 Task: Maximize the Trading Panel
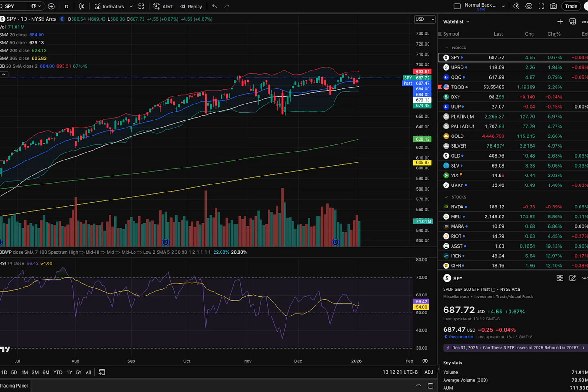click(430, 386)
